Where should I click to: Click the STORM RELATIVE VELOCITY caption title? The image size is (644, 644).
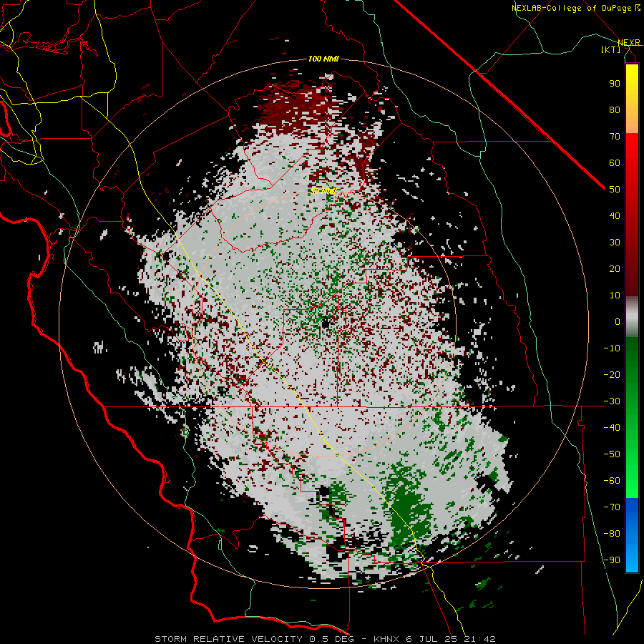click(228, 639)
